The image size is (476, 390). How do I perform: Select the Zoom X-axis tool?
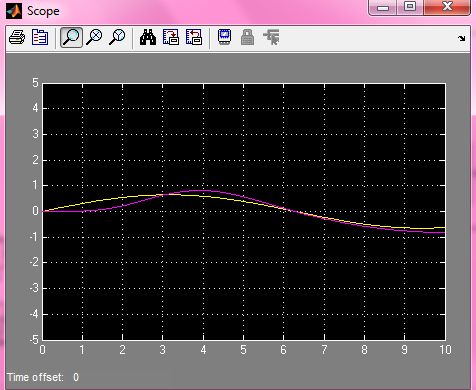tap(94, 37)
